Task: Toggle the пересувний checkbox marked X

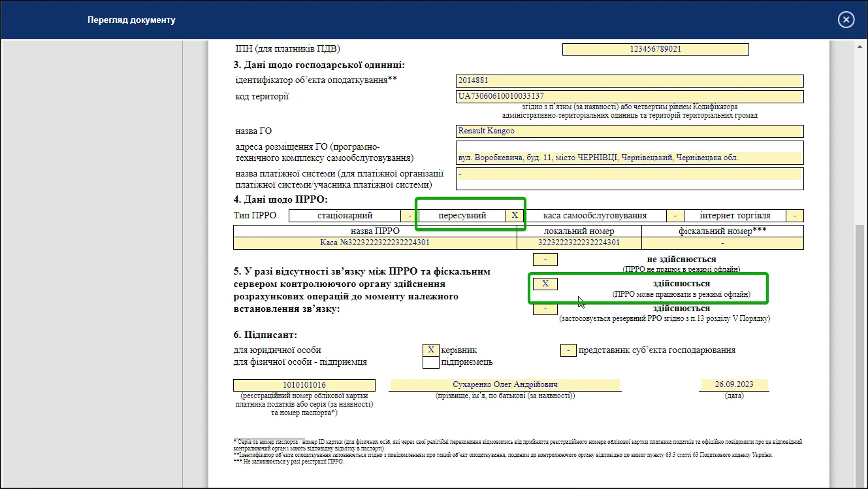Action: click(x=514, y=216)
